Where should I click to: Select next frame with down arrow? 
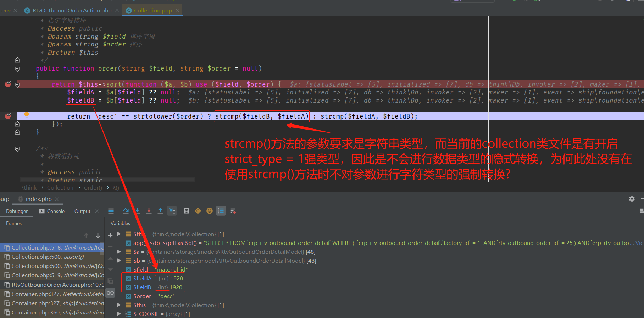point(98,236)
